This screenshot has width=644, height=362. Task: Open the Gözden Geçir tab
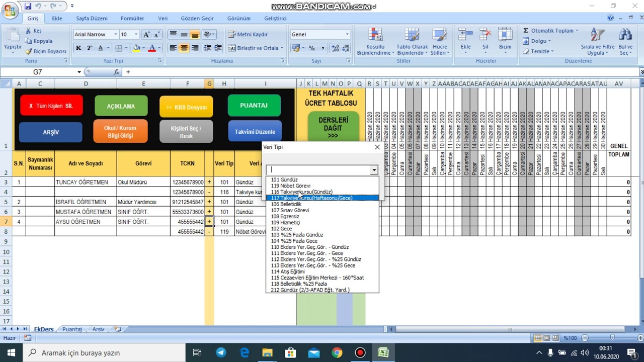[197, 18]
